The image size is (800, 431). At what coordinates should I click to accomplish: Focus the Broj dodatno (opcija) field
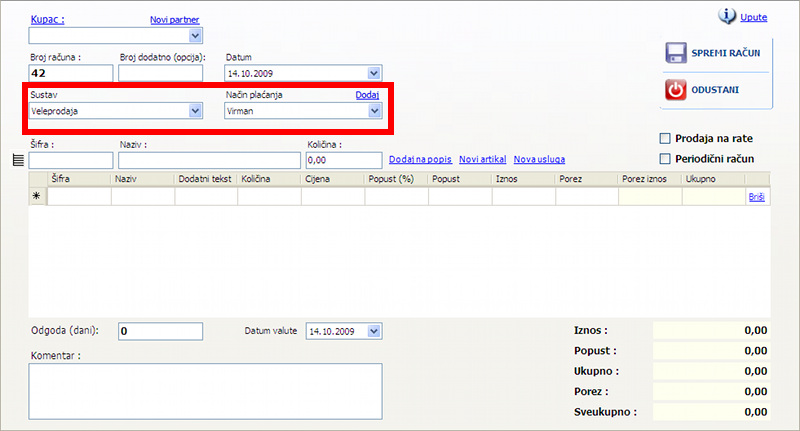[x=161, y=73]
